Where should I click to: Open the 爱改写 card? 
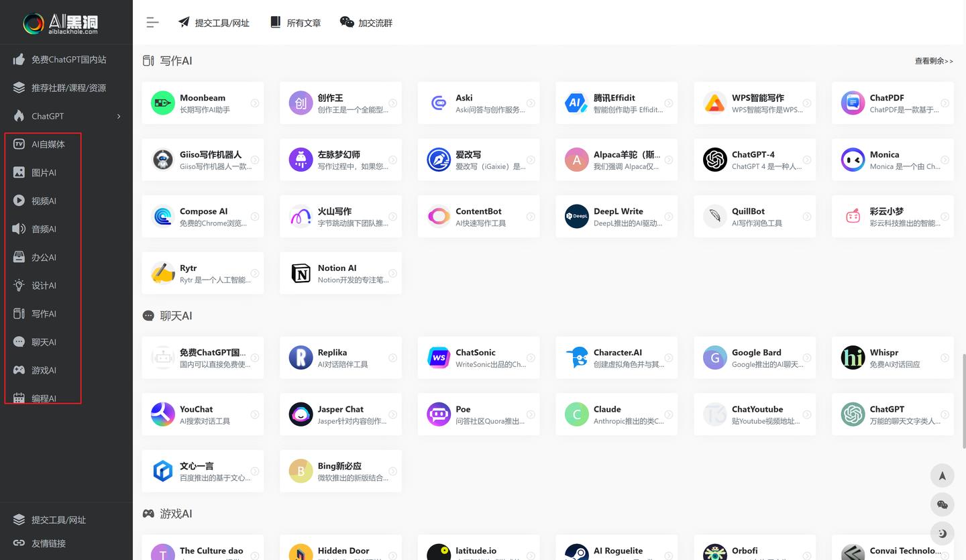click(x=478, y=160)
